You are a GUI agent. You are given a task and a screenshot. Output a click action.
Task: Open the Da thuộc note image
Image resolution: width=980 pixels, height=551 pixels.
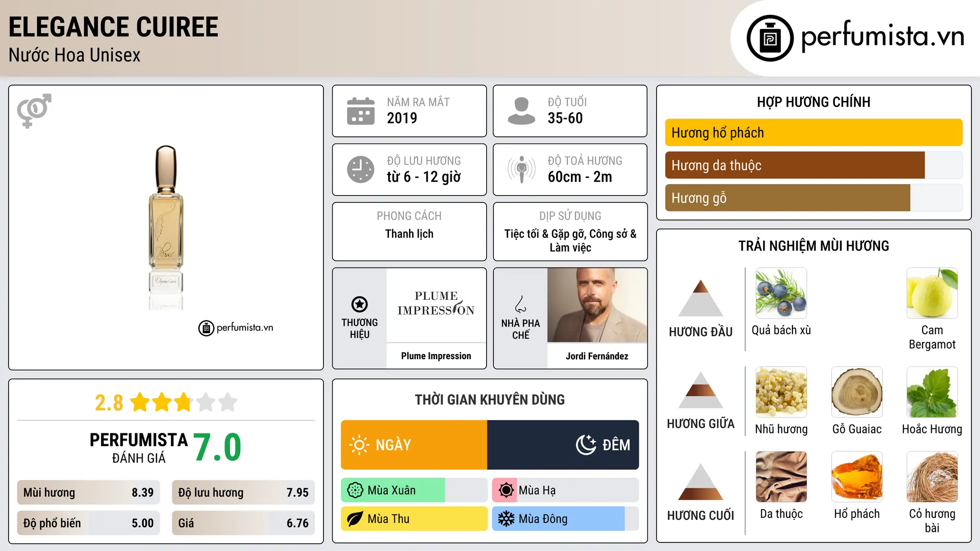(x=781, y=477)
